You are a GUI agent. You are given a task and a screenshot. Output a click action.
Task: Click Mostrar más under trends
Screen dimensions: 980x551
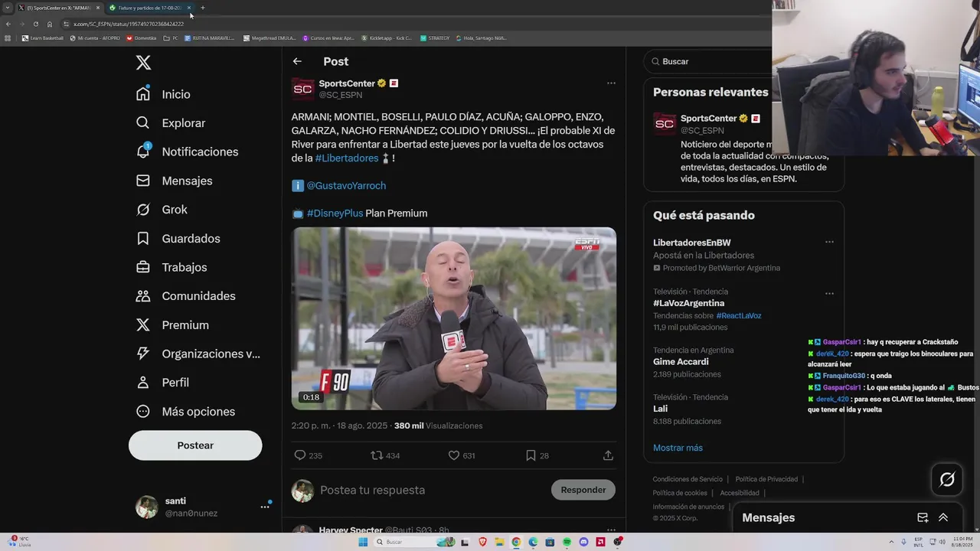pos(678,448)
